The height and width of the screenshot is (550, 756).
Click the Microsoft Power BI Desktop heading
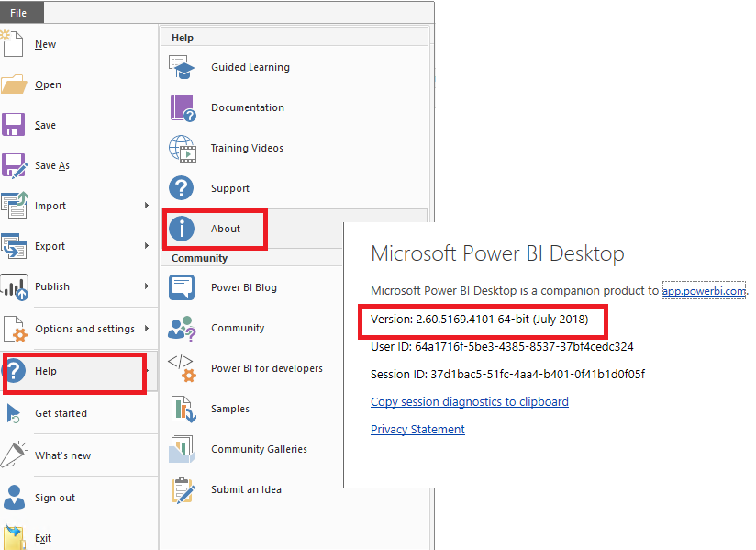[x=497, y=253]
